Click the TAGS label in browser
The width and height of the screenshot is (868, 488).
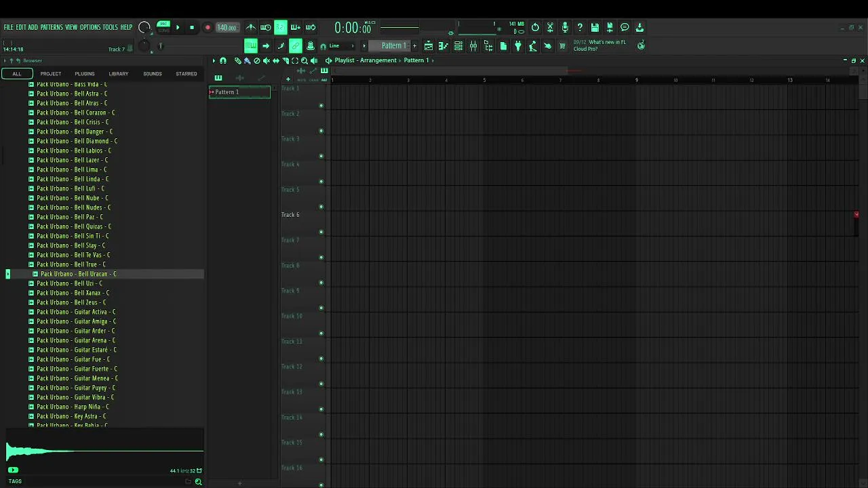pyautogui.click(x=15, y=481)
